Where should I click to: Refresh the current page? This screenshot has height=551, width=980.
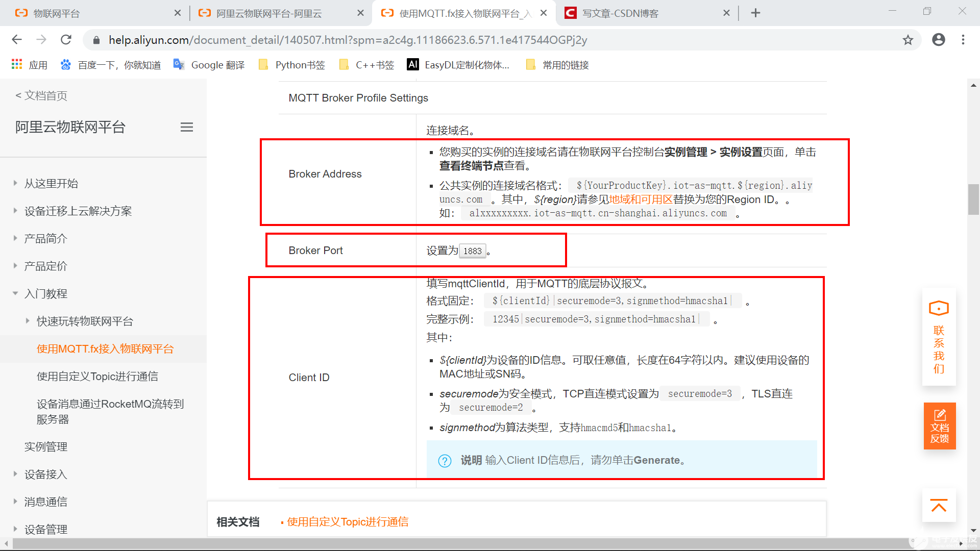pos(66,40)
